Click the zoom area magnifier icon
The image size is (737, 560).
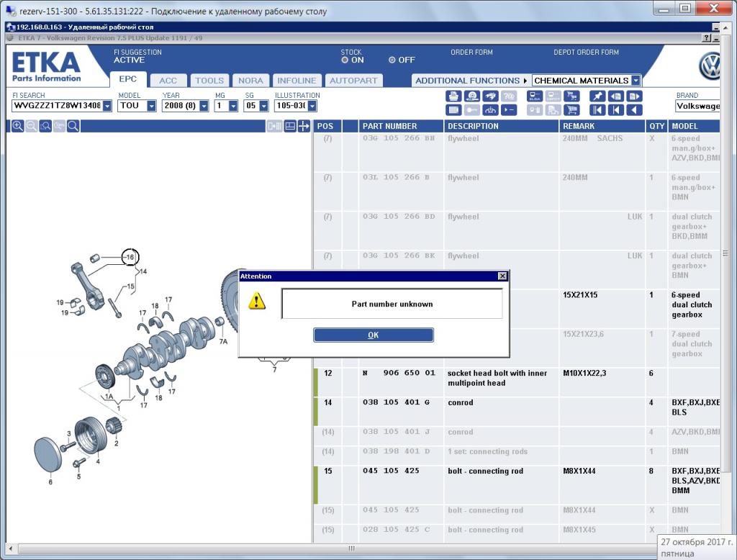pyautogui.click(x=45, y=126)
